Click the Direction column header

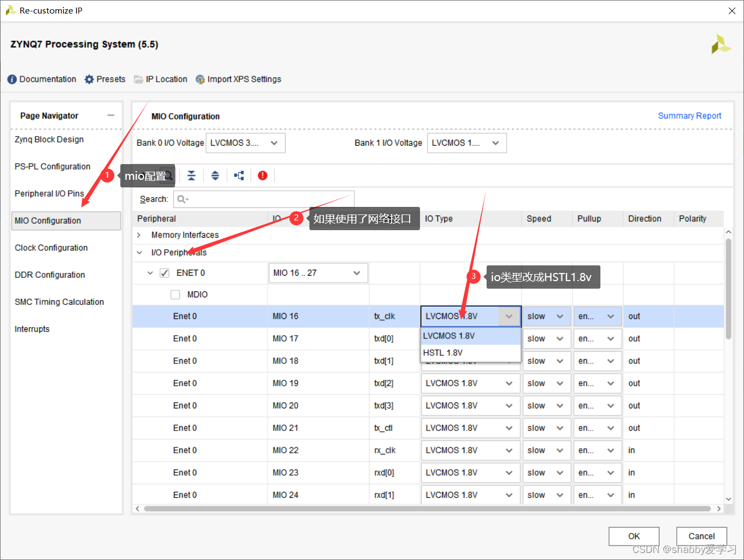click(649, 219)
